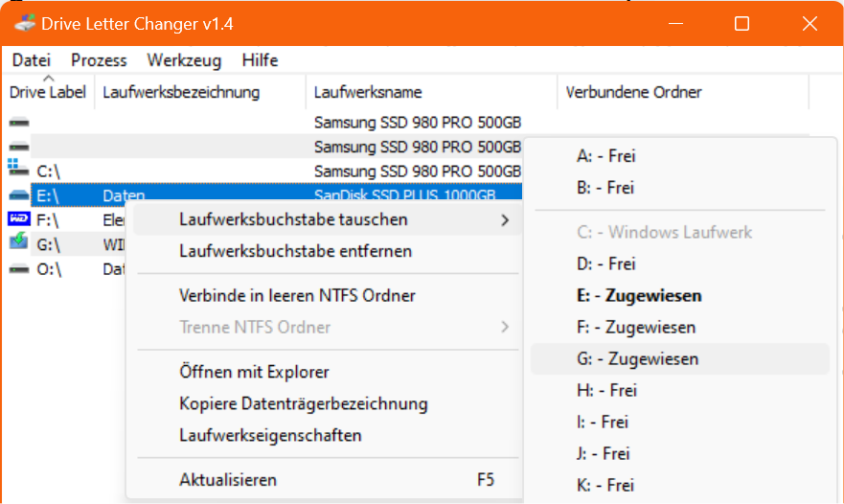This screenshot has width=844, height=504.
Task: Click the first Samsung SSD 980 PRO 500GB name
Action: tap(418, 123)
